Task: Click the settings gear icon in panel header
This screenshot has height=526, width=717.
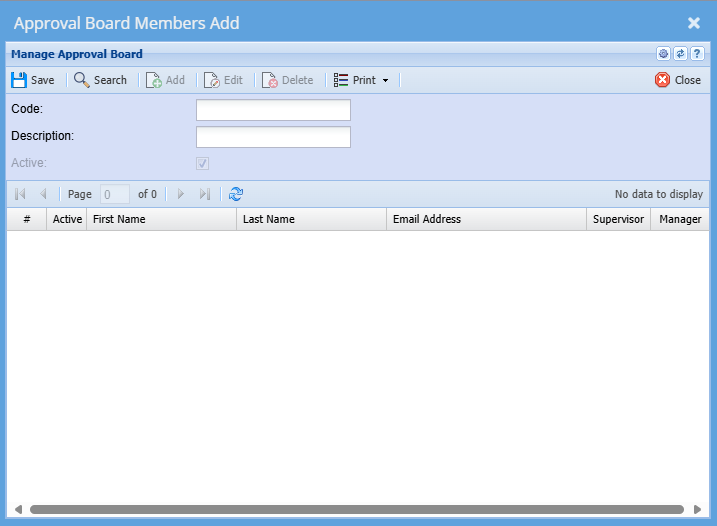Action: [663, 54]
